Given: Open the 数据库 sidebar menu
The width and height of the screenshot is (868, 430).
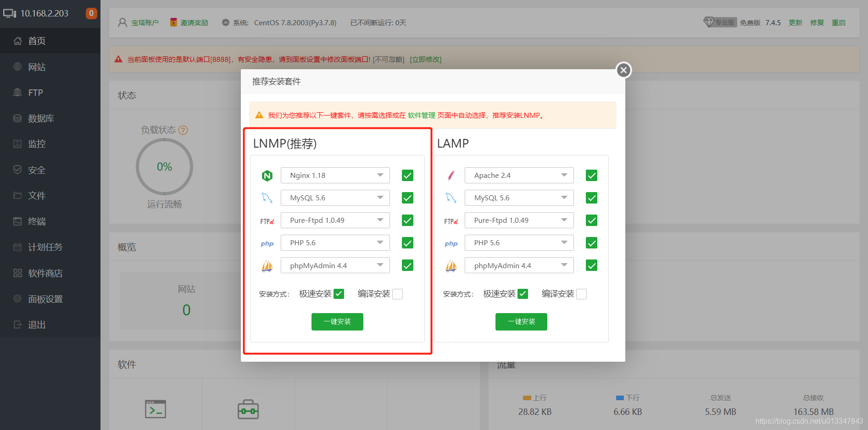Looking at the screenshot, I should pos(50,118).
